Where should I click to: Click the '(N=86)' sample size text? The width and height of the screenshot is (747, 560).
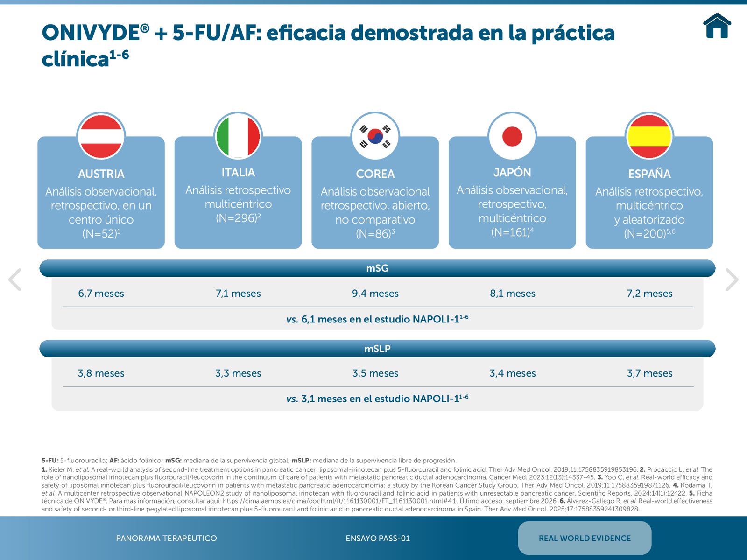tap(375, 233)
